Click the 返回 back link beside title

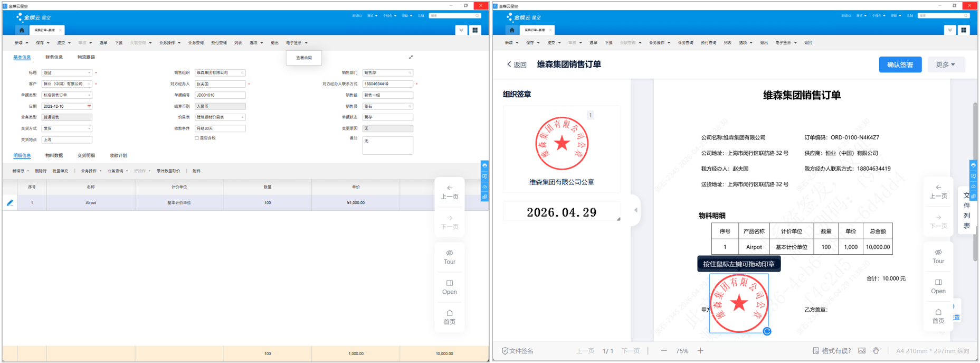click(x=517, y=64)
